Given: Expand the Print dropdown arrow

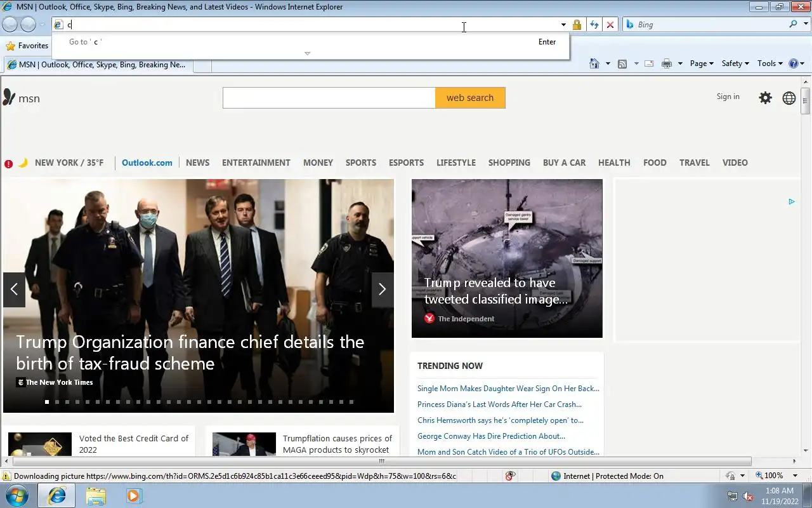Looking at the screenshot, I should 680,63.
